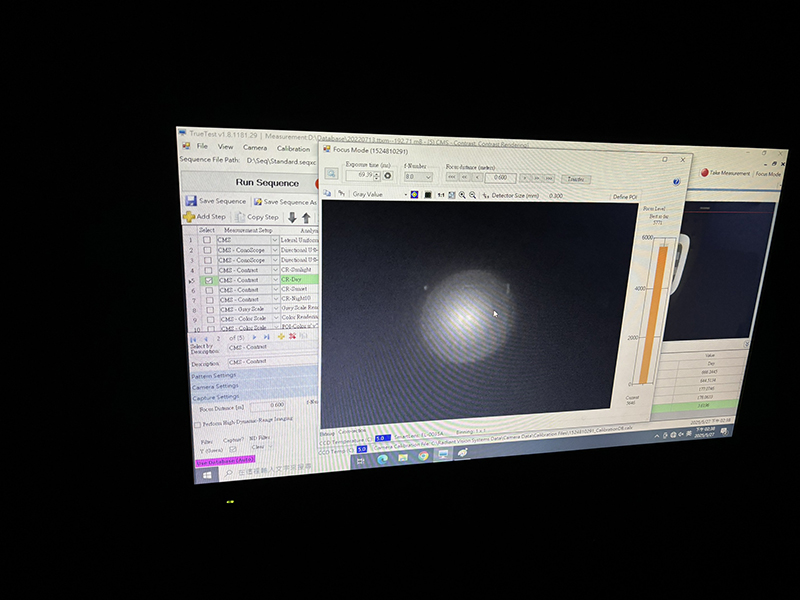Viewport: 800px width, 600px height.
Task: Click the magnifier button in Focus Mode
Action: pyautogui.click(x=331, y=173)
